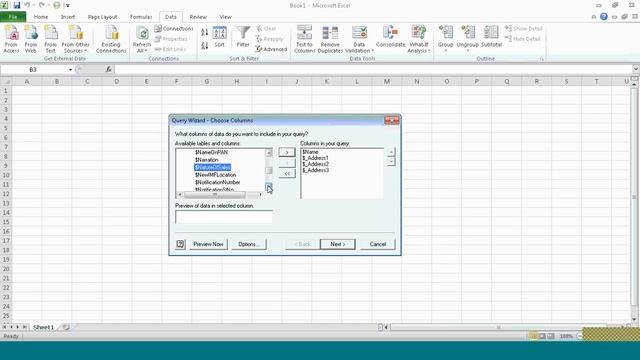Switch to the Insert tab
The width and height of the screenshot is (640, 360).
coord(68,17)
